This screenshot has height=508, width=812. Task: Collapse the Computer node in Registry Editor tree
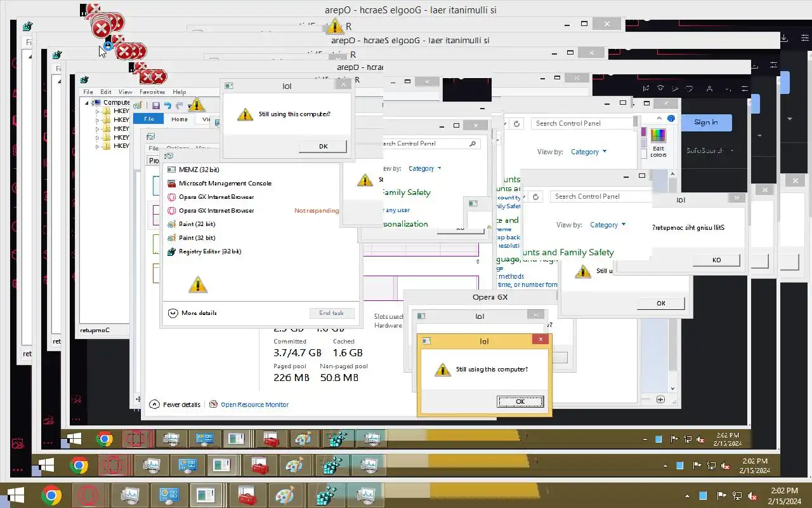pyautogui.click(x=86, y=102)
